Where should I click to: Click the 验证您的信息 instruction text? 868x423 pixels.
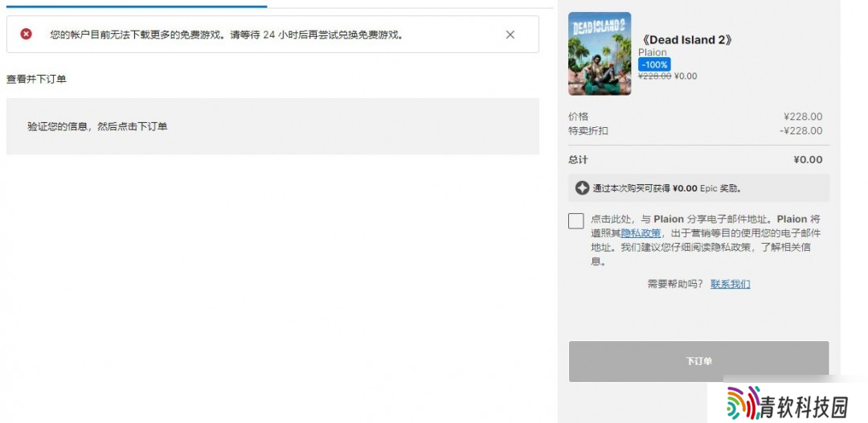pyautogui.click(x=97, y=126)
